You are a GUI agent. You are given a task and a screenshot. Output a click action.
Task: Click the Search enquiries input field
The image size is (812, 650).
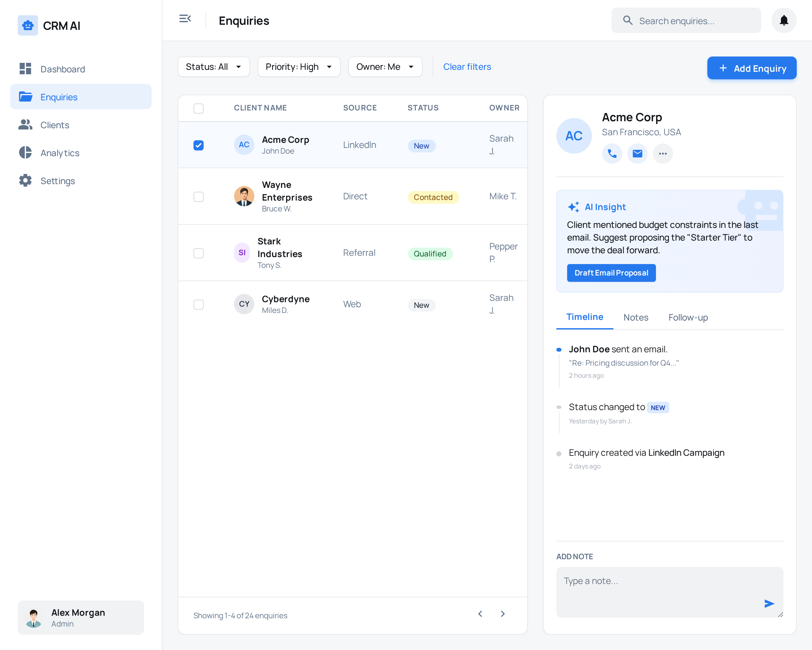tap(686, 20)
